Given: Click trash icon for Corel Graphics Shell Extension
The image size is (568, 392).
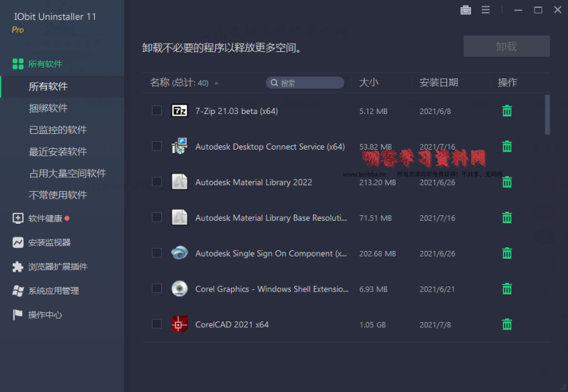Looking at the screenshot, I should [507, 289].
